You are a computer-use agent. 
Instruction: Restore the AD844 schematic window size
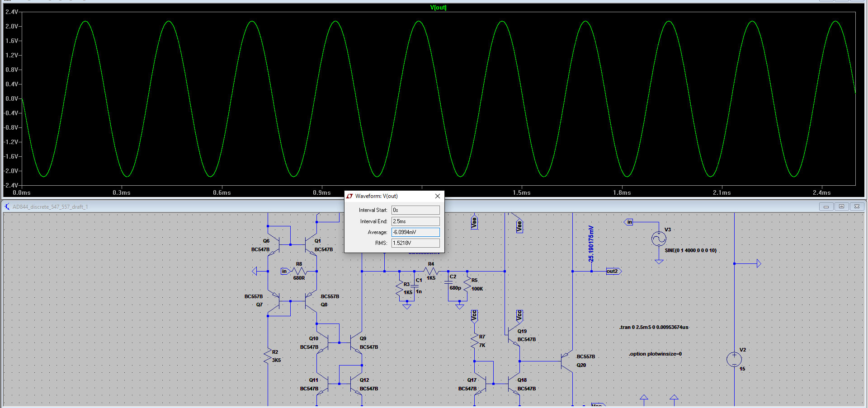(841, 206)
